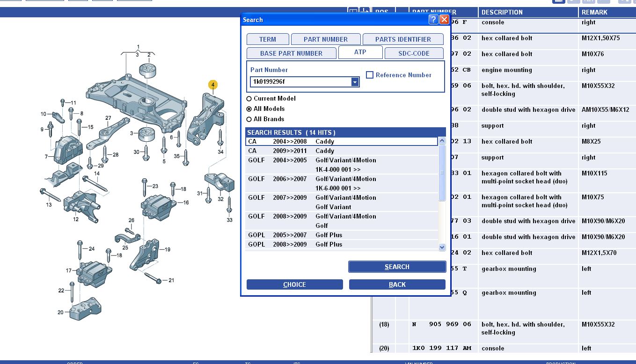This screenshot has height=364, width=636.
Task: Close the Search dialog with red X
Action: 444,20
